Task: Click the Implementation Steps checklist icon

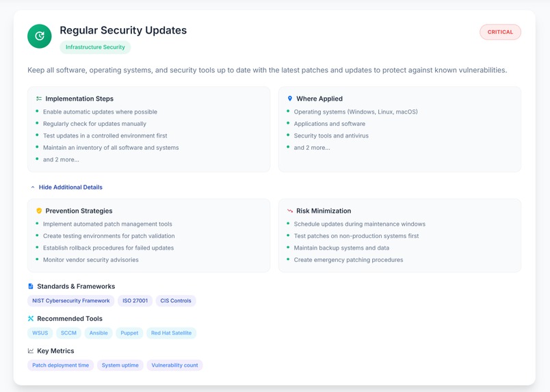Action: (39, 99)
